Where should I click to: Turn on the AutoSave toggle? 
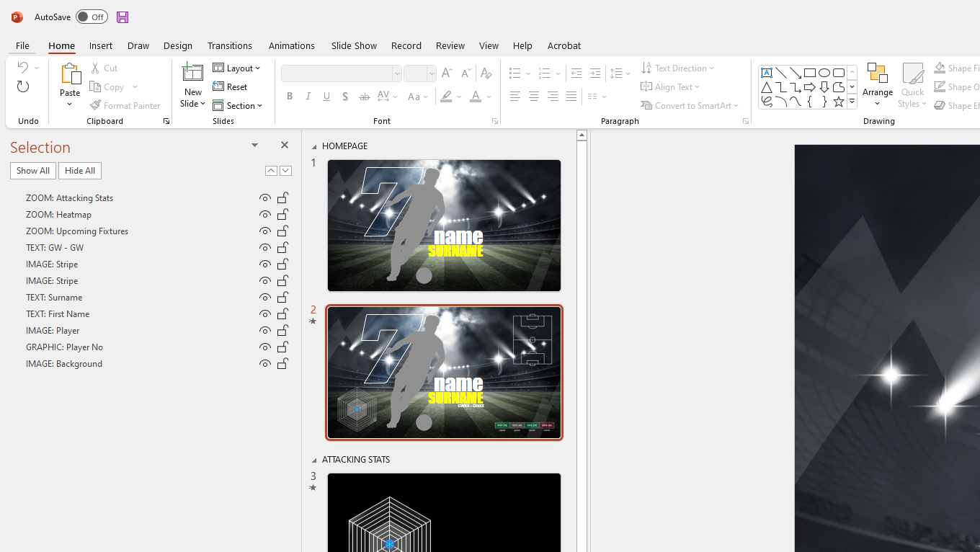pos(92,17)
